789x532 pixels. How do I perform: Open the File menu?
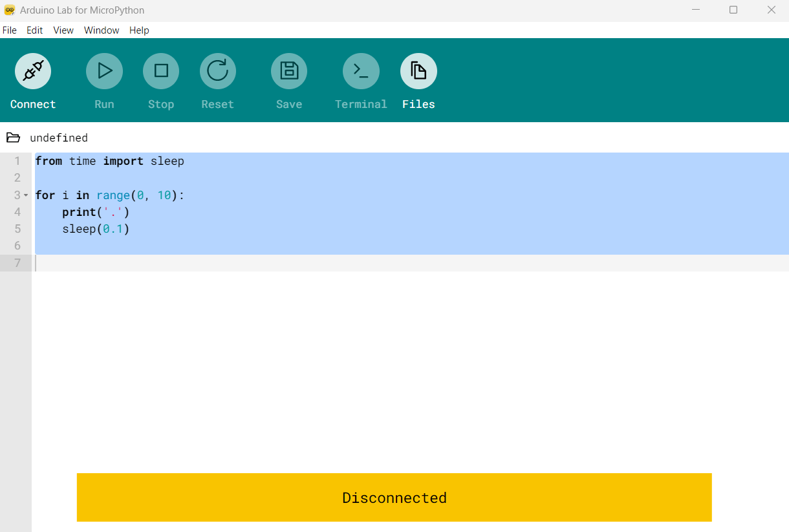(x=10, y=30)
